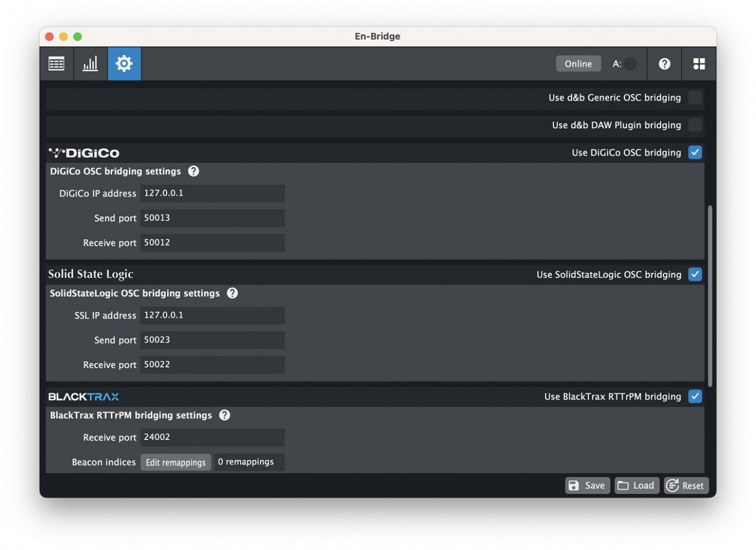Click the A: status indicator circle
This screenshot has width=756, height=550.
coord(630,64)
